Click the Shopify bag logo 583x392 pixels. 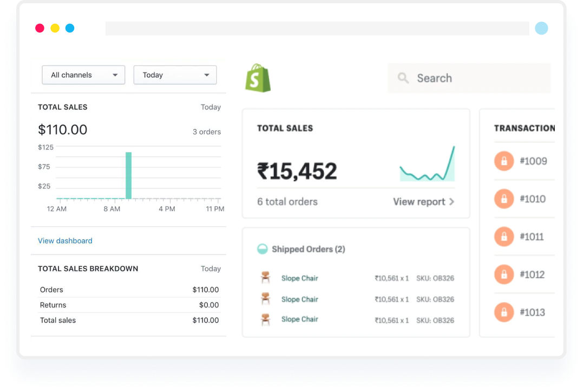[258, 78]
